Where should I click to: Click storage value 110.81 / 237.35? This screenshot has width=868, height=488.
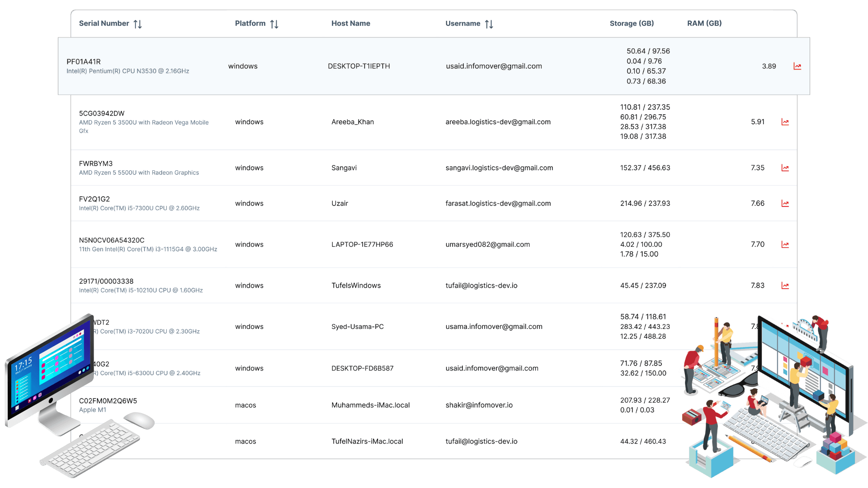[x=645, y=108]
